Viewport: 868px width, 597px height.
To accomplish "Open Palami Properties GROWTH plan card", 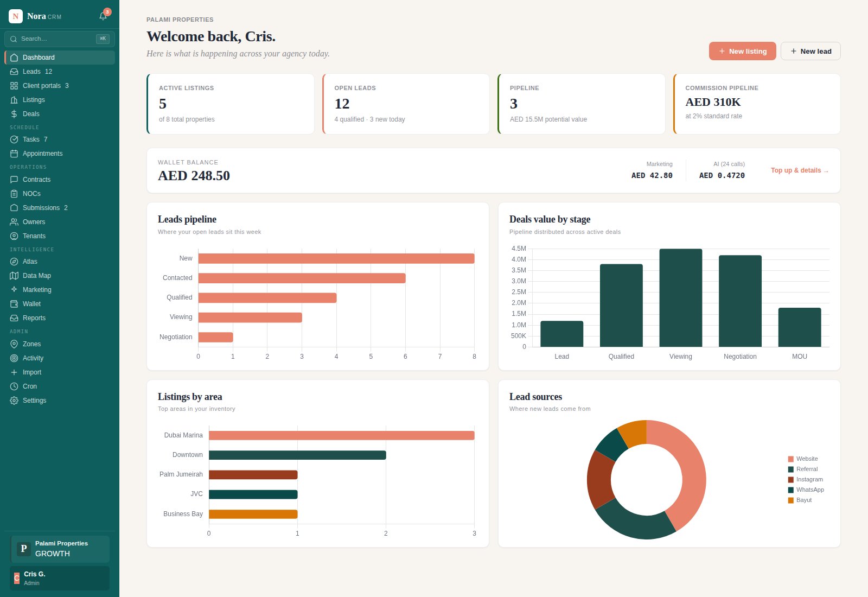I will tap(60, 549).
